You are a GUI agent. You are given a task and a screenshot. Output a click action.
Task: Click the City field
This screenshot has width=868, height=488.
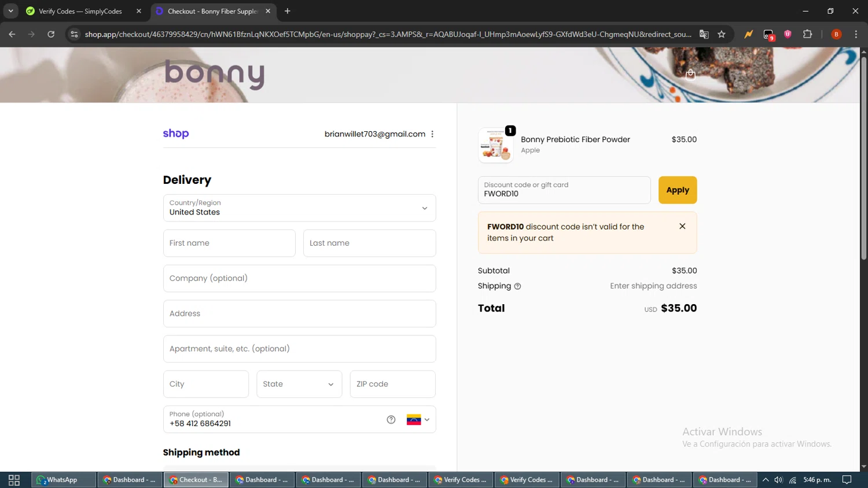coord(206,384)
